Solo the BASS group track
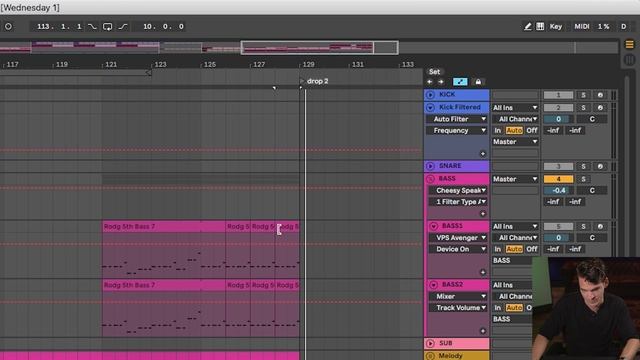 pyautogui.click(x=583, y=179)
